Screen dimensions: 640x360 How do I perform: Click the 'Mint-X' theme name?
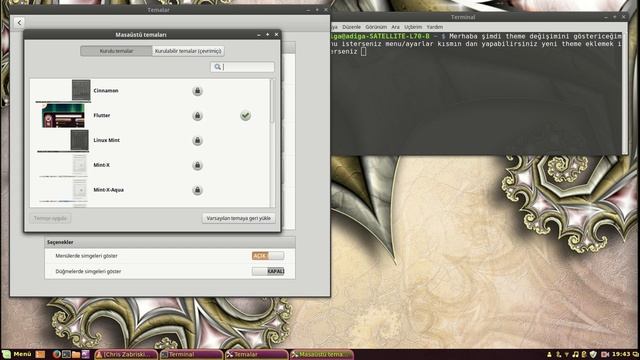coord(101,165)
